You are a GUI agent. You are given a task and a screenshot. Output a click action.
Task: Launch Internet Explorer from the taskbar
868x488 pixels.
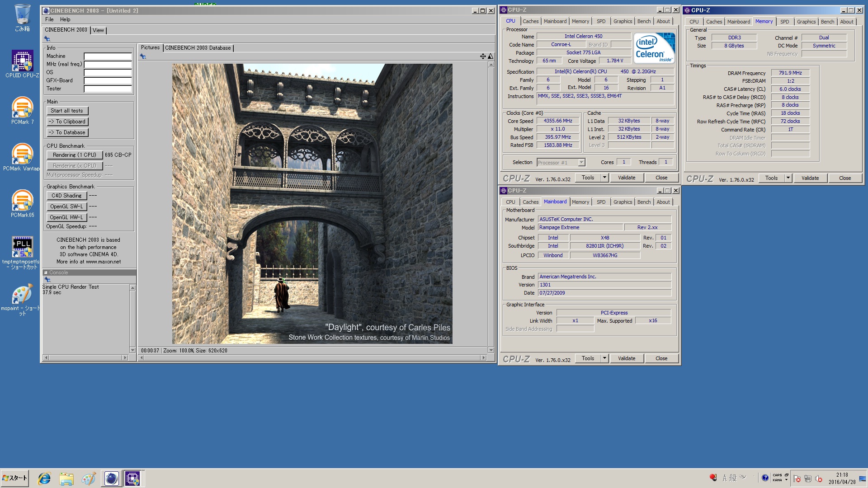click(x=44, y=479)
